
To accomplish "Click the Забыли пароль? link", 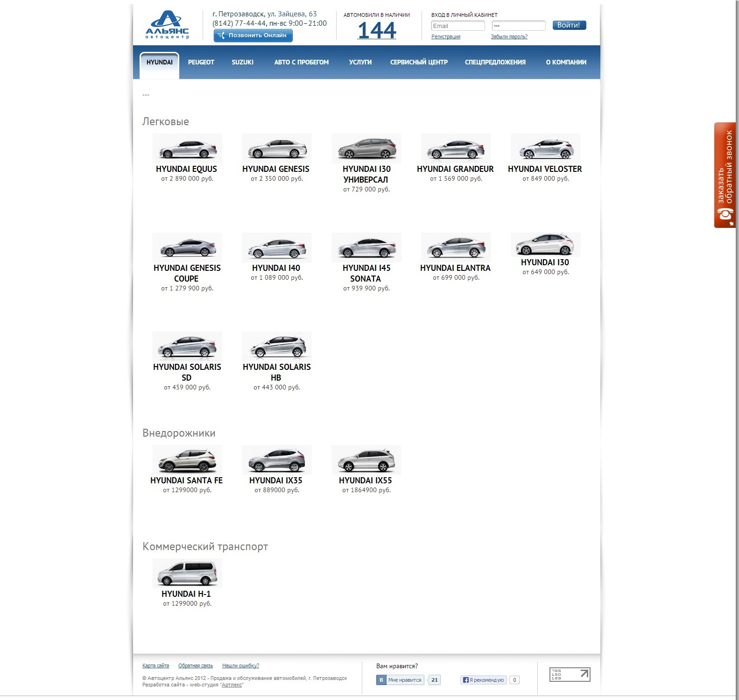I will point(509,37).
